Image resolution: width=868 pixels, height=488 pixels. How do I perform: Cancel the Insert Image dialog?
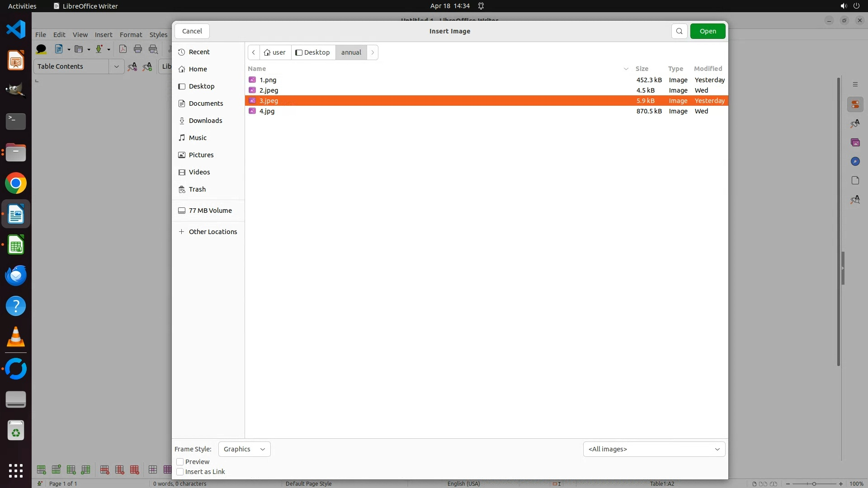(x=192, y=31)
